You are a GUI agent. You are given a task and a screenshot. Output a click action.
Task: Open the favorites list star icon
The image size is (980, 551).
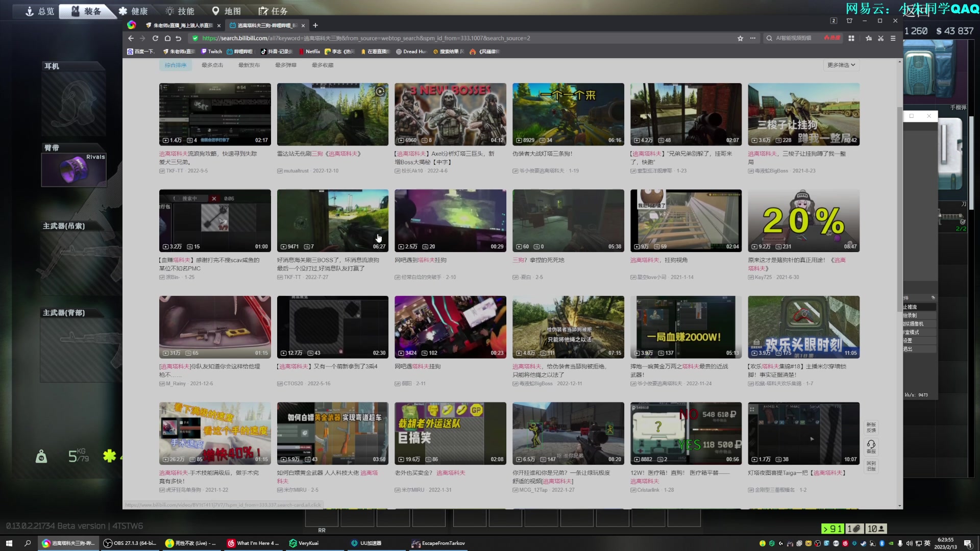pos(869,38)
